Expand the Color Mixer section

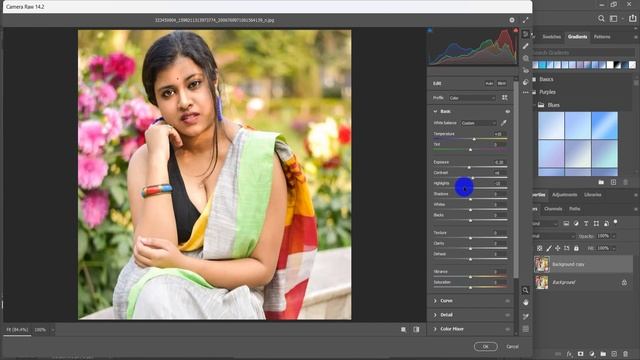pos(435,329)
